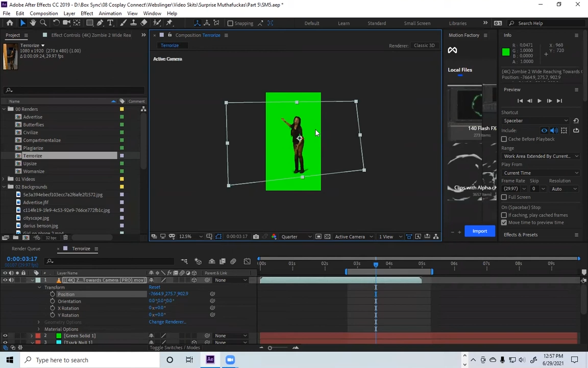This screenshot has width=588, height=368.
Task: Select the Pen tool
Action: click(100, 23)
